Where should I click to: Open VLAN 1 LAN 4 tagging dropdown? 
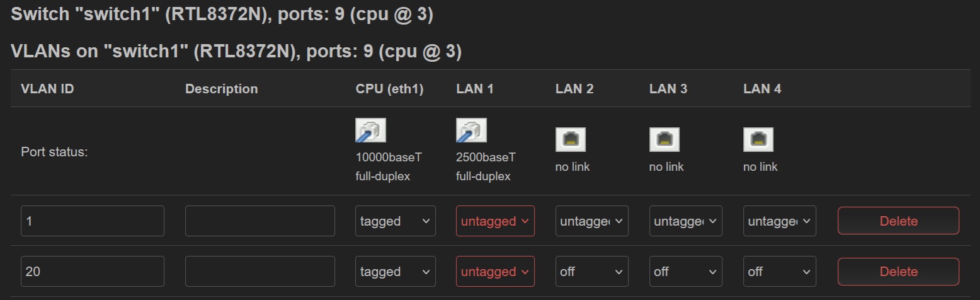pos(779,221)
